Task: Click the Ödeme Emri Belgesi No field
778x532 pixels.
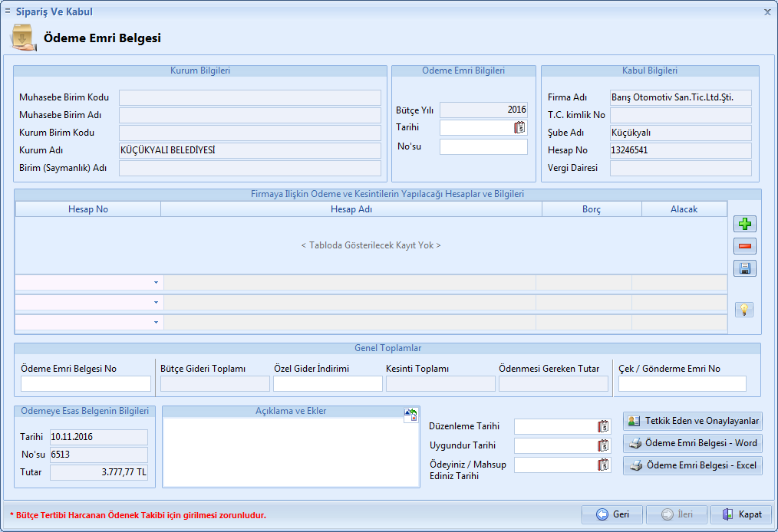Action: click(86, 384)
